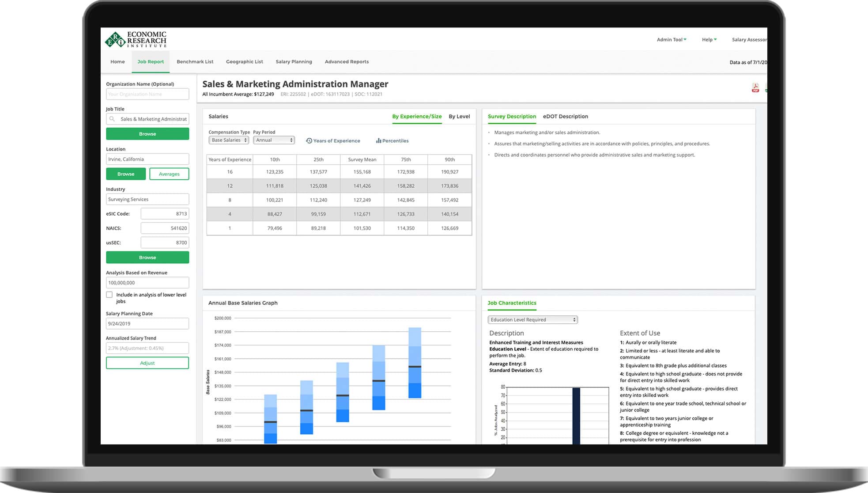Click the Browse button under Job Title
The width and height of the screenshot is (868, 493).
tap(147, 133)
